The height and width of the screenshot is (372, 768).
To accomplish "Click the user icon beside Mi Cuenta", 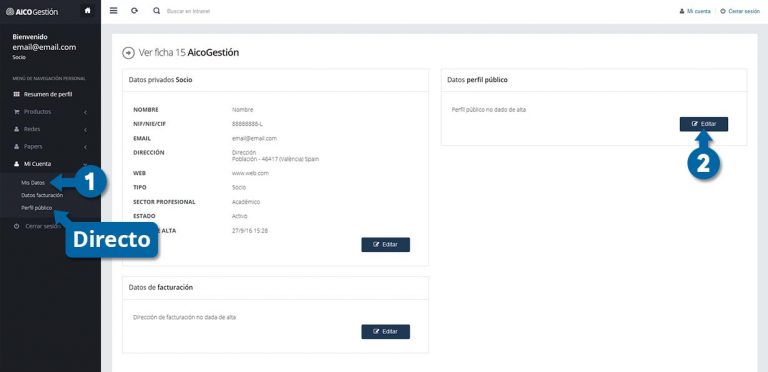I will (17, 164).
